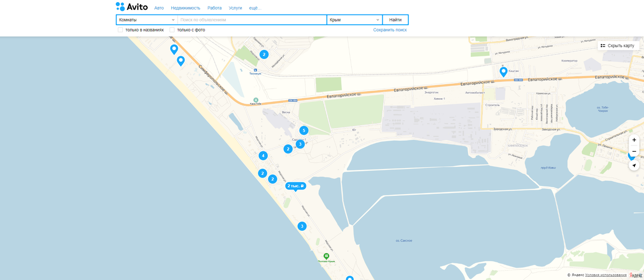This screenshot has width=644, height=280.
Task: Zoom in the map with plus
Action: tap(634, 139)
